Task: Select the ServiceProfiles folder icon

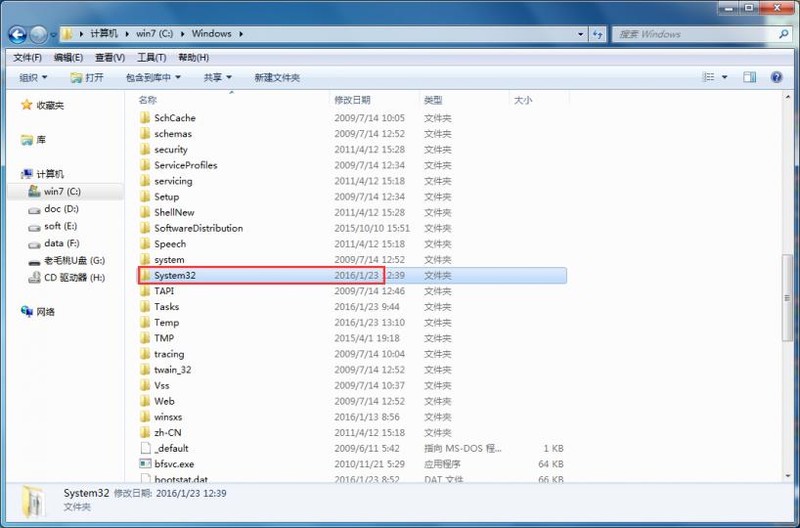Action: [145, 165]
